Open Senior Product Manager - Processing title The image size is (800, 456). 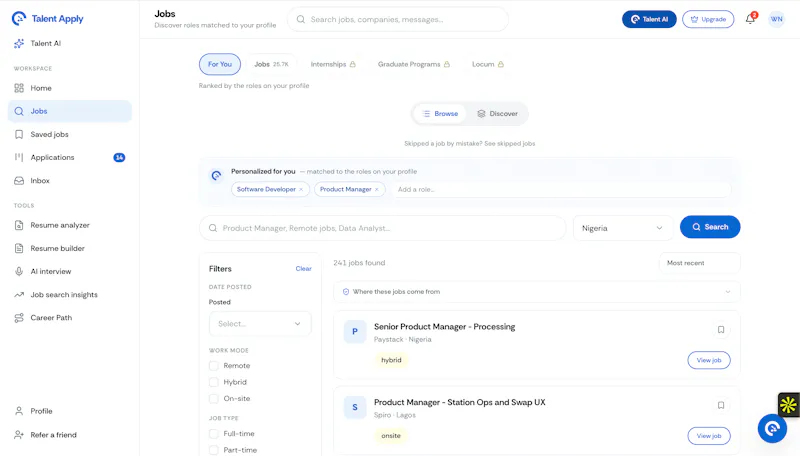pyautogui.click(x=444, y=326)
